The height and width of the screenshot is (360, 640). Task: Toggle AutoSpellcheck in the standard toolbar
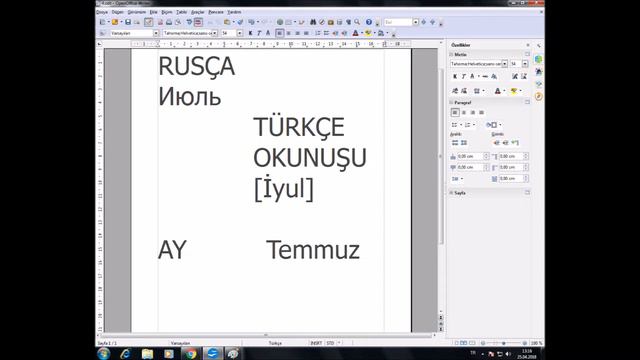pos(198,22)
